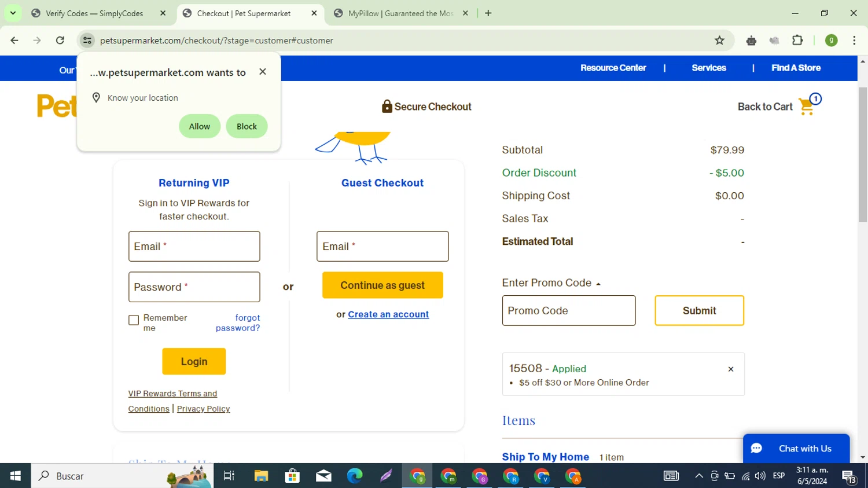Open the Extensions puzzle icon
Image resolution: width=868 pixels, height=488 pixels.
(x=797, y=41)
